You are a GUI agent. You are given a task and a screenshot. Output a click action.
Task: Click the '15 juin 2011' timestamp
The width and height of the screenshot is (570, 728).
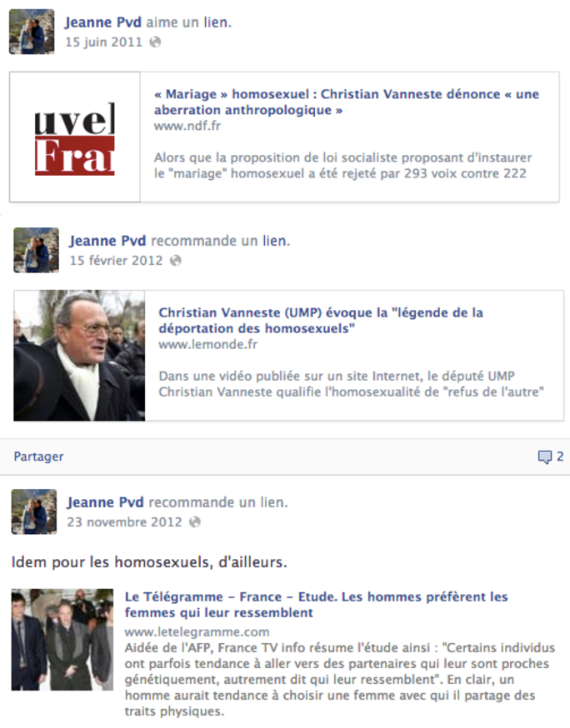103,42
